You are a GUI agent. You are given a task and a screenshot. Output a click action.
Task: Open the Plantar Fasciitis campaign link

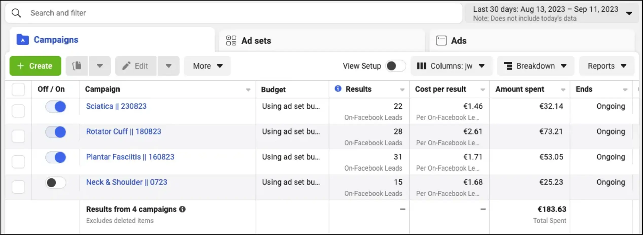point(130,157)
